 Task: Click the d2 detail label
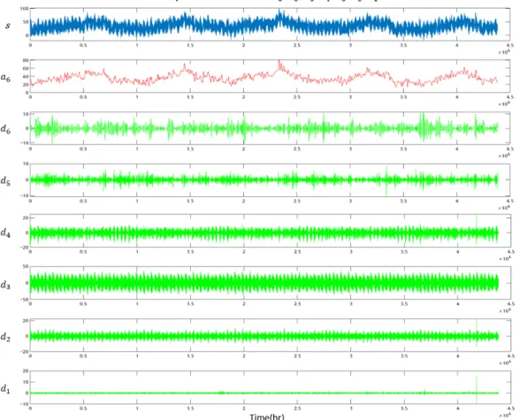(5, 337)
